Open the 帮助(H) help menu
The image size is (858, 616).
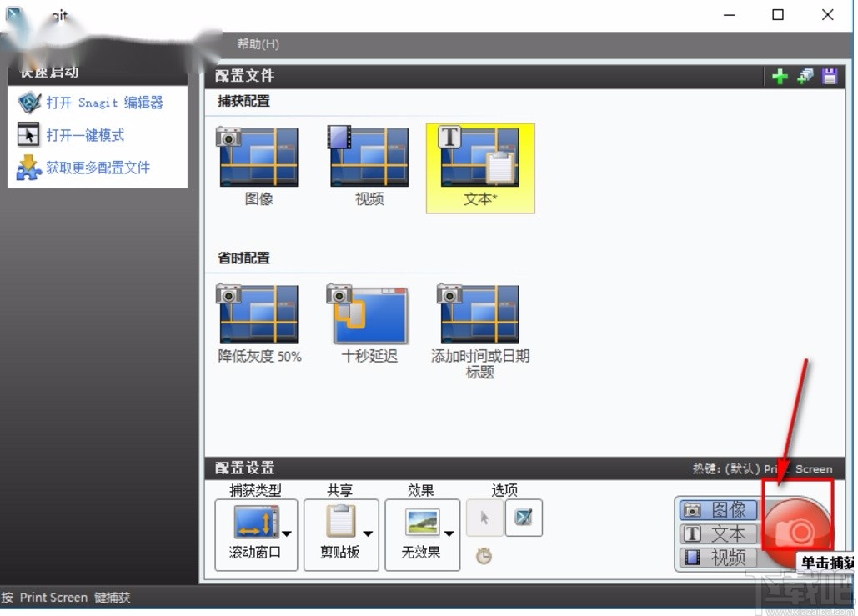(x=258, y=44)
